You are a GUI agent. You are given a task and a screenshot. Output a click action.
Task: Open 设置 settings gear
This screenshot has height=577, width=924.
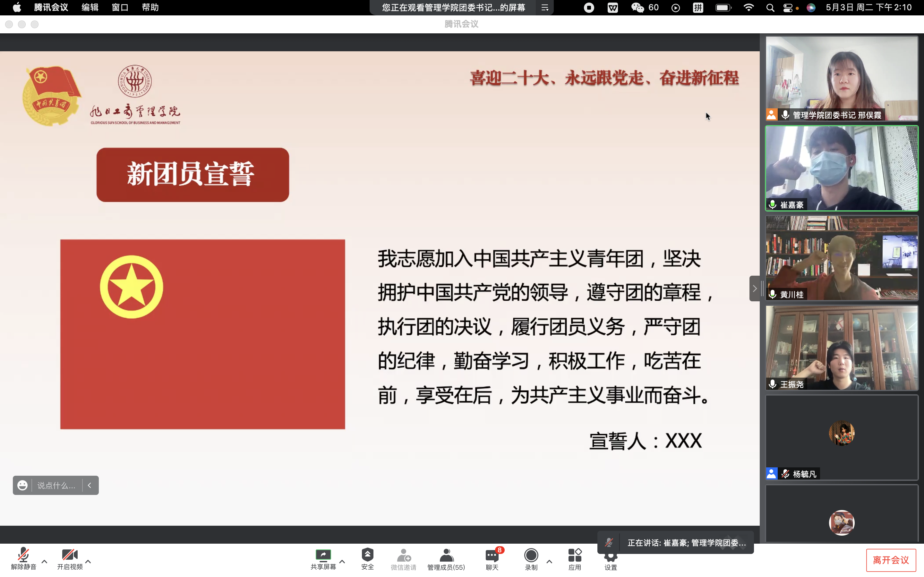611,559
